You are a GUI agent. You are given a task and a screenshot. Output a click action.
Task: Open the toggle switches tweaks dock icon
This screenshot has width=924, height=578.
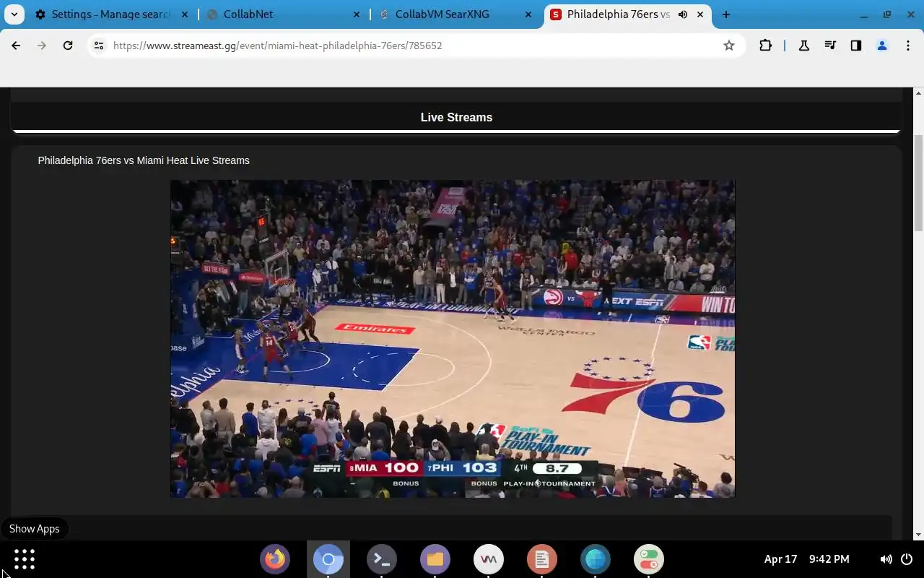tap(649, 559)
